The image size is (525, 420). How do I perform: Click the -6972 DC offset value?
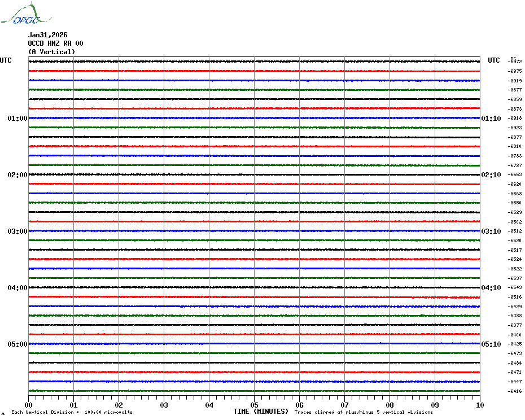pos(515,62)
